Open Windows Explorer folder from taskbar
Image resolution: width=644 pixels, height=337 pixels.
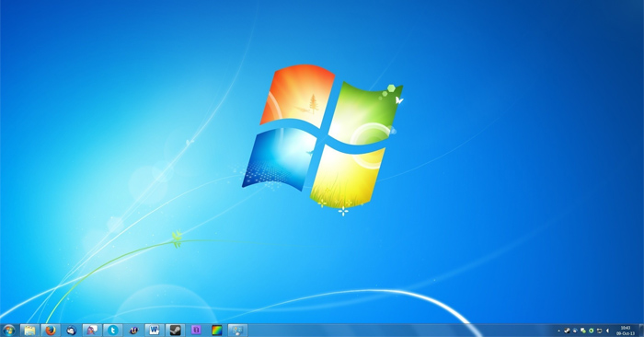click(x=29, y=331)
